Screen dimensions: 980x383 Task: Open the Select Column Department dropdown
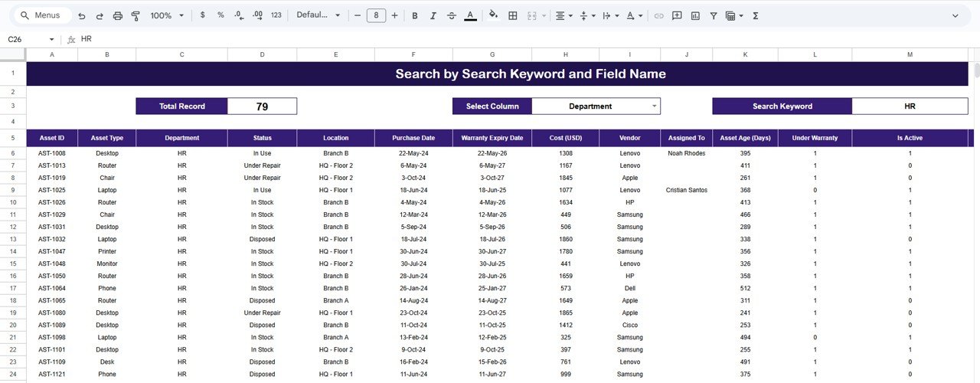[654, 106]
